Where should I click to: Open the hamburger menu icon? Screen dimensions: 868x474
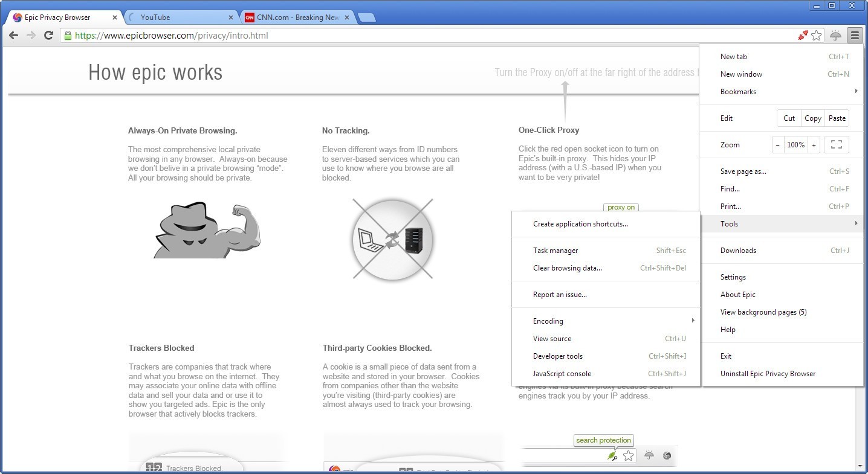tap(855, 35)
